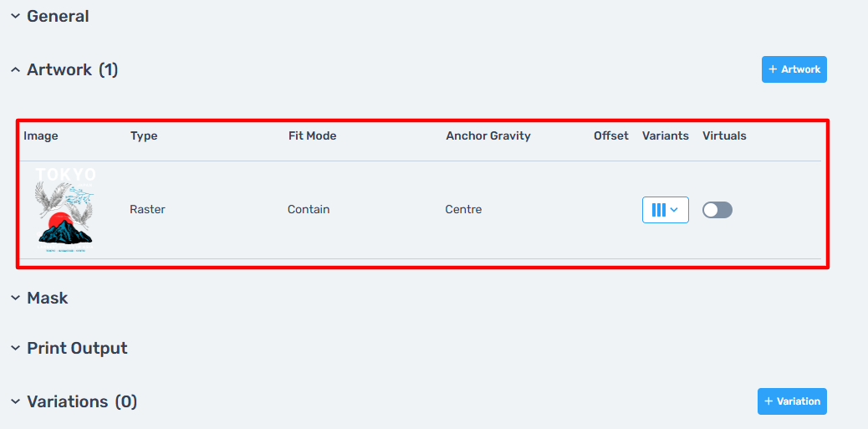Click the collapse arrow next to Artwork
The width and height of the screenshot is (868, 429).
[x=15, y=70]
